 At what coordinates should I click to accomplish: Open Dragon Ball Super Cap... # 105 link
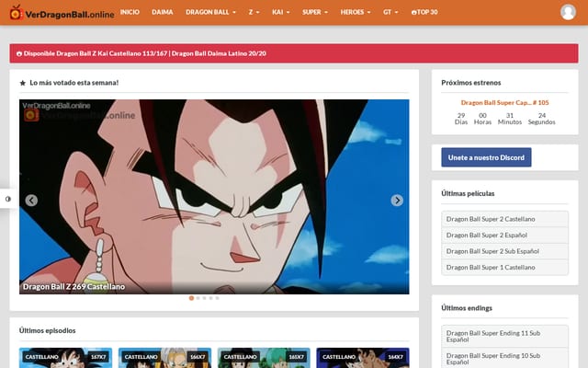tap(504, 102)
